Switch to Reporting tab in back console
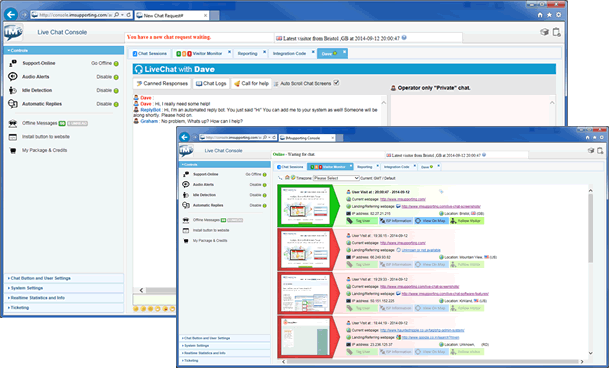Image resolution: width=609 pixels, height=368 pixels. (x=247, y=54)
